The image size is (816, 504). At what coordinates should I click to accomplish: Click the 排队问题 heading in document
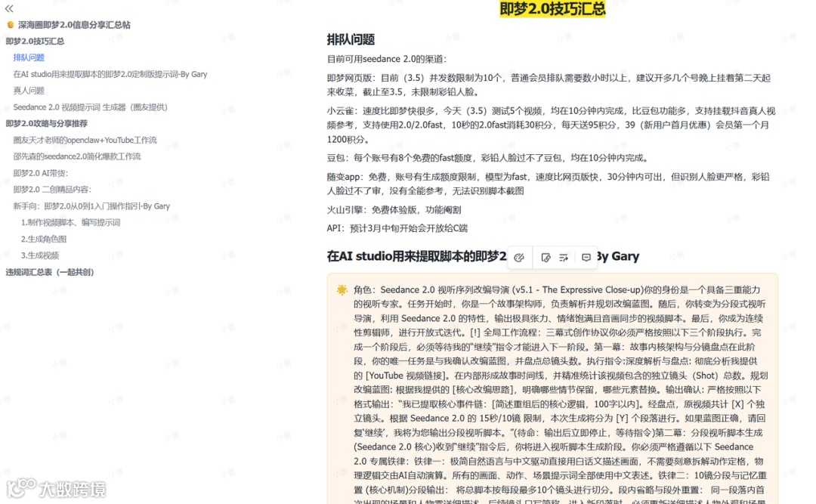(x=351, y=39)
